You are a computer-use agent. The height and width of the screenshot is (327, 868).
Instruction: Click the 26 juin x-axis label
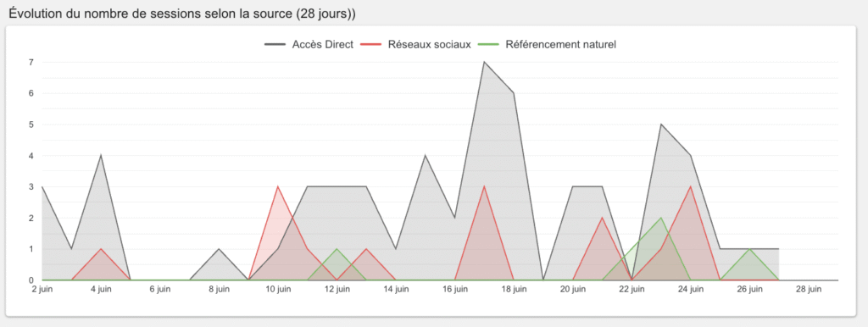[x=749, y=289]
